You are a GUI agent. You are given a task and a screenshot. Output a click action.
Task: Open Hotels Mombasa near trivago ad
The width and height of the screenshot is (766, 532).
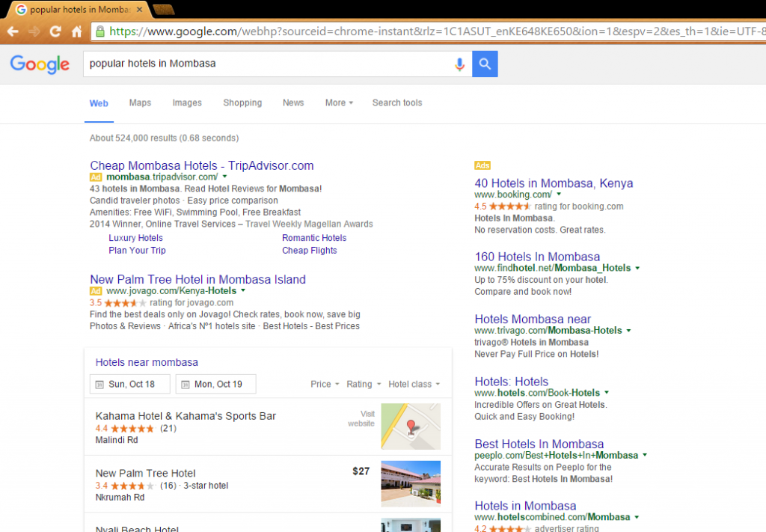click(533, 319)
